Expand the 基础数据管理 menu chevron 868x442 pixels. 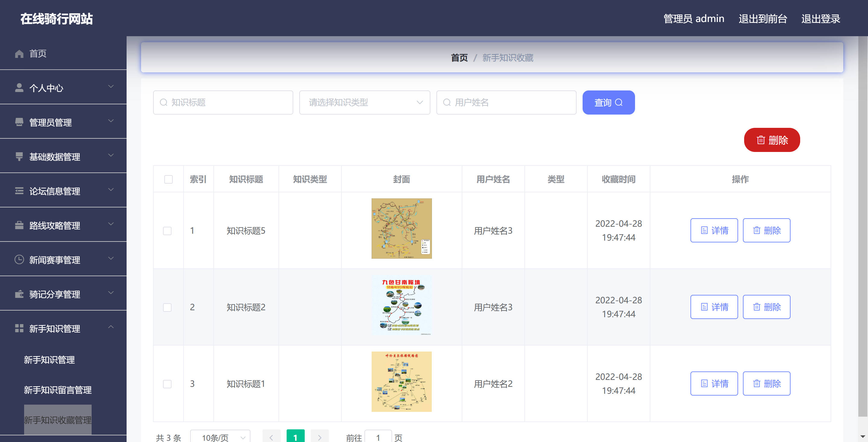[x=111, y=156]
